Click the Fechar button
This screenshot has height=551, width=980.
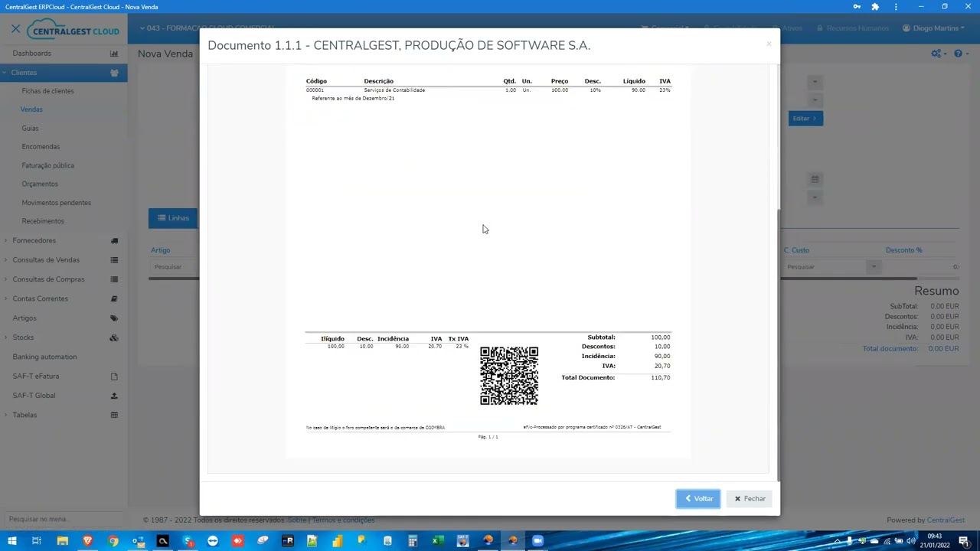tap(750, 499)
